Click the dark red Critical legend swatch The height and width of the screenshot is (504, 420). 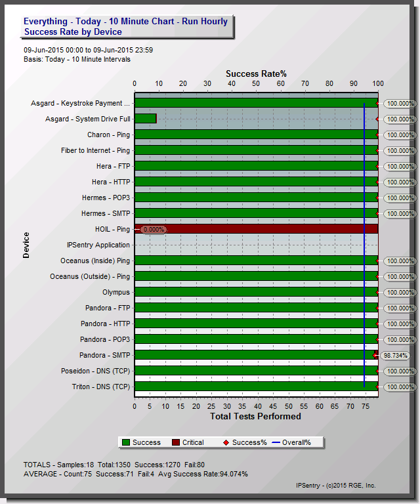(x=176, y=442)
